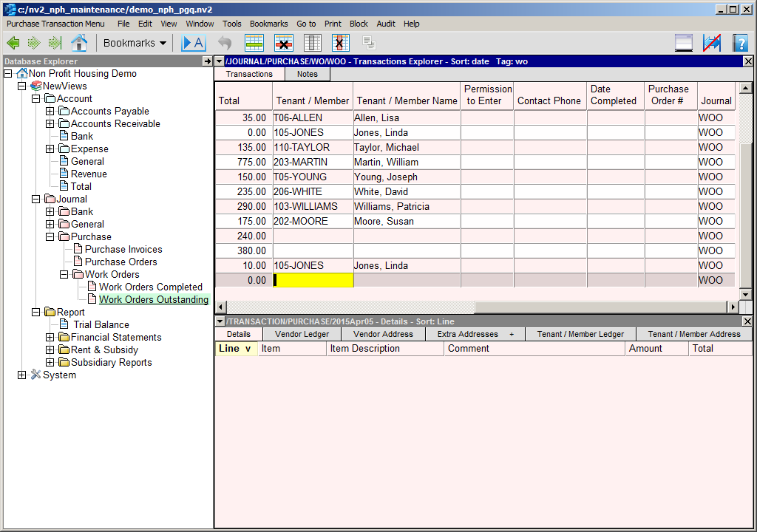Open the Audit menu
757x532 pixels.
tap(386, 24)
